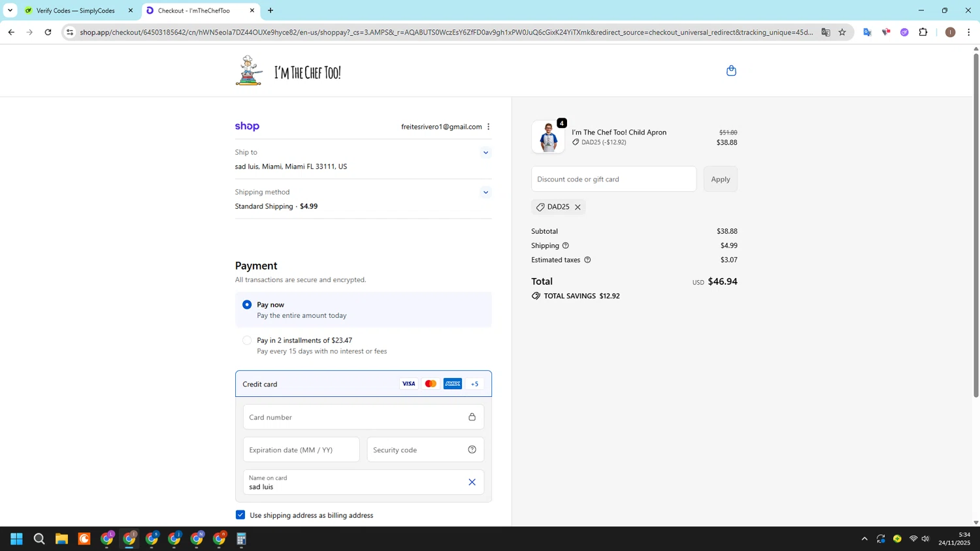The height and width of the screenshot is (551, 980).
Task: Bookmark this page with the star icon
Action: click(842, 32)
